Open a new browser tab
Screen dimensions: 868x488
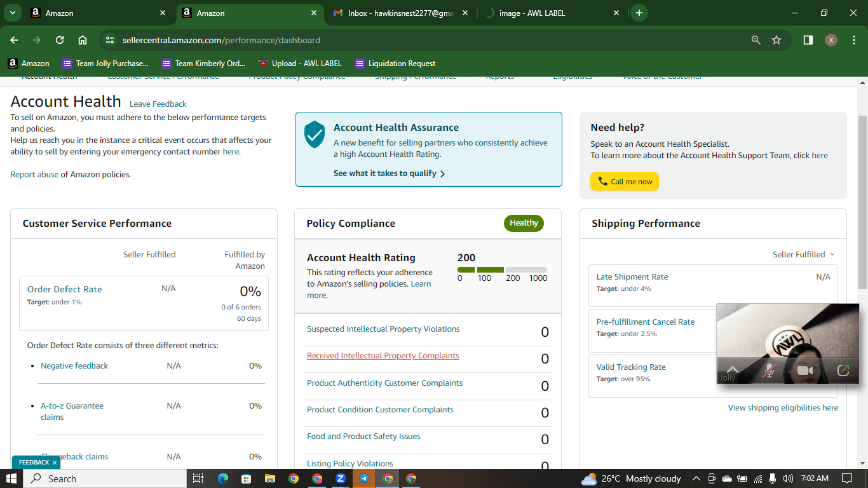click(x=639, y=13)
